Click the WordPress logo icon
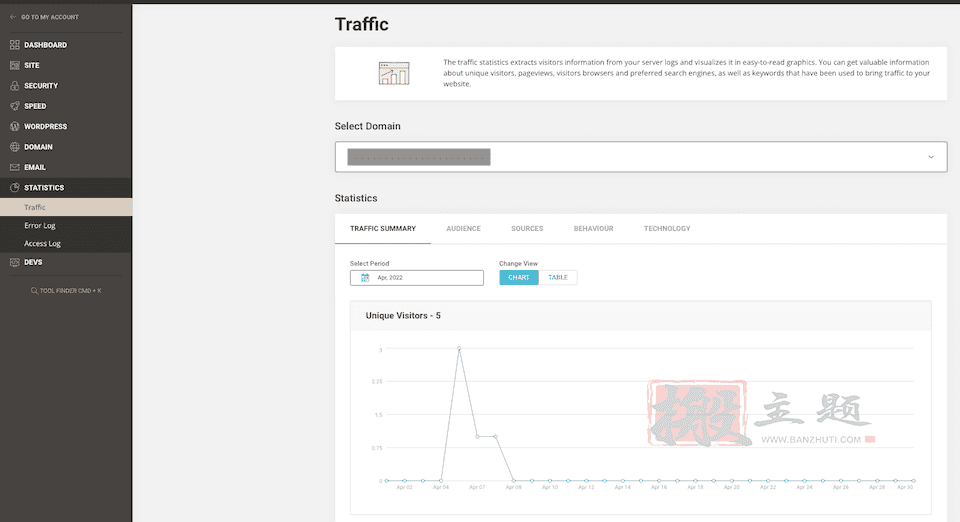Viewport: 960px width, 522px height. point(15,126)
